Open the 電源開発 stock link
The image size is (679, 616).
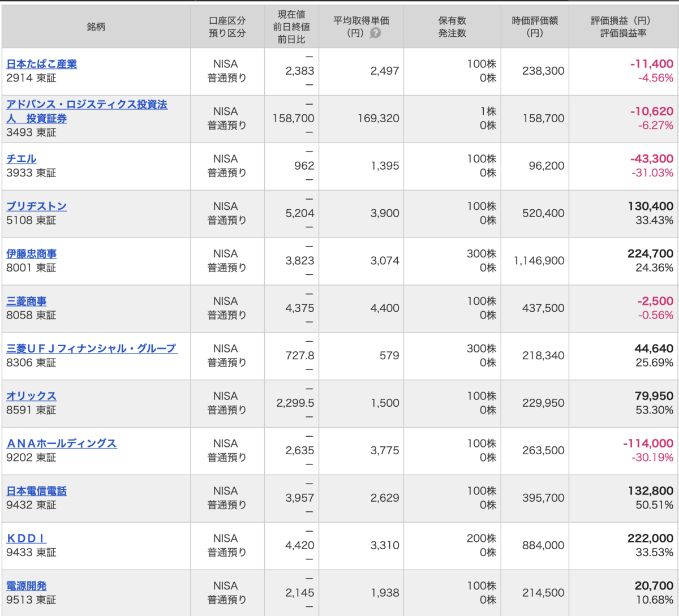point(26,586)
